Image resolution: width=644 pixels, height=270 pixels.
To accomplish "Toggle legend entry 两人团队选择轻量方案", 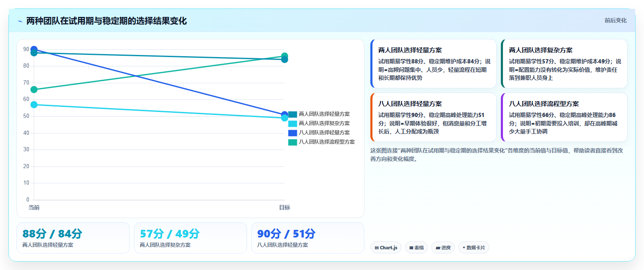I will [319, 114].
